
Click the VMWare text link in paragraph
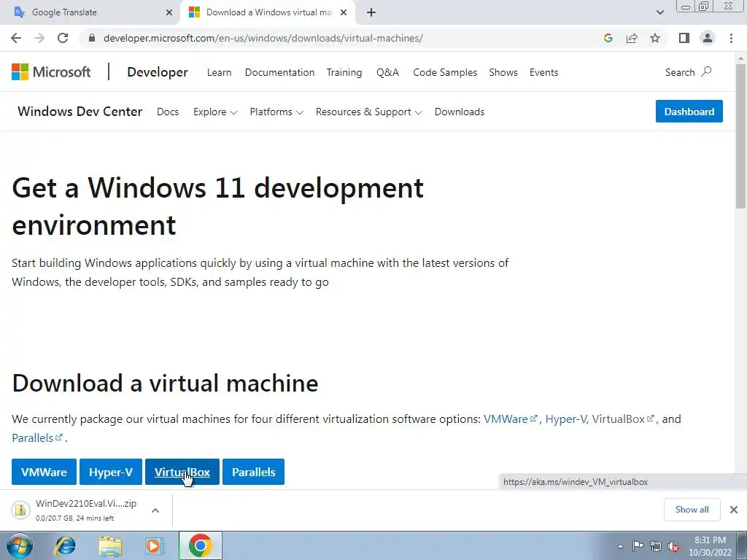pyautogui.click(x=510, y=419)
